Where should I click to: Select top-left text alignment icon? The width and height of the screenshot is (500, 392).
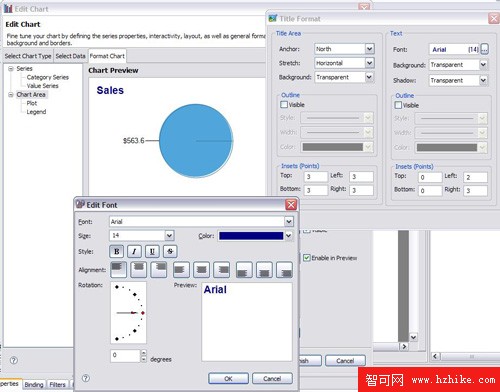(x=118, y=270)
